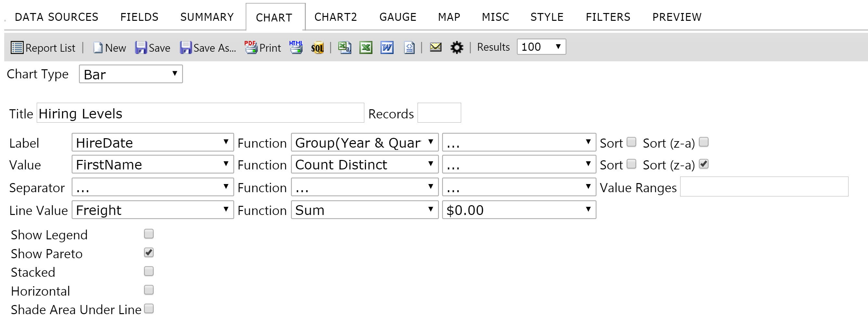Click the New report icon

pyautogui.click(x=98, y=47)
